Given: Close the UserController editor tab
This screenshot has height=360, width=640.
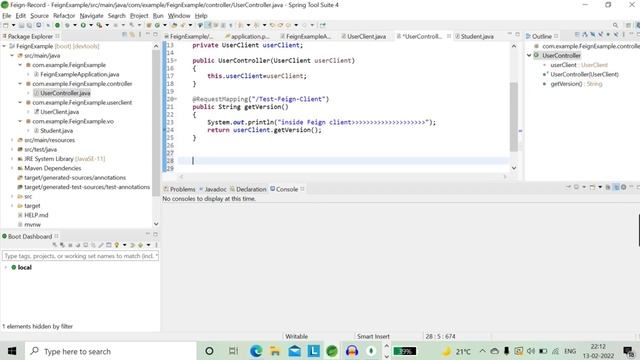Looking at the screenshot, I should click(x=449, y=36).
